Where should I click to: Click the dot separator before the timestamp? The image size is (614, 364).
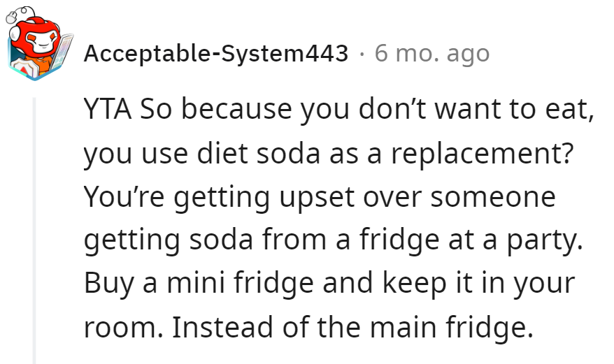(x=361, y=53)
